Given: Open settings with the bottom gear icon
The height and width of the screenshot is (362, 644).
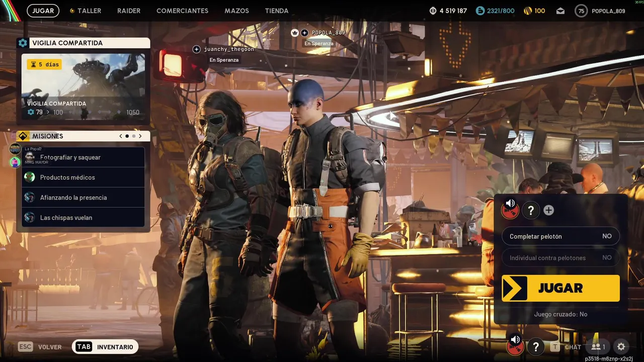Looking at the screenshot, I should click(621, 347).
